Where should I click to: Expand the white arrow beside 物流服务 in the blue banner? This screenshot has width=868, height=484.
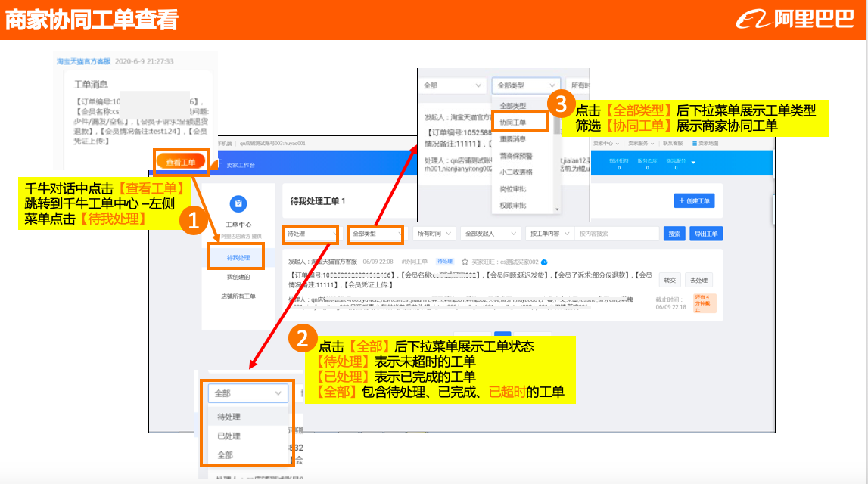point(693,163)
